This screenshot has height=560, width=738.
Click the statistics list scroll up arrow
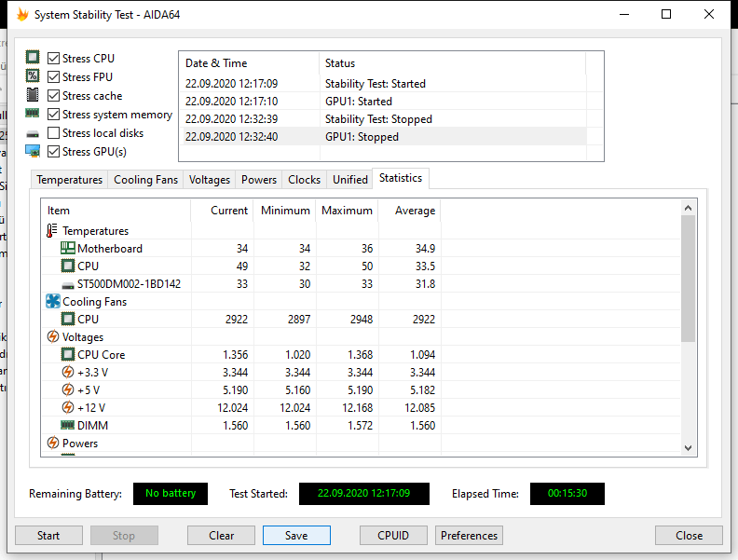click(x=688, y=208)
